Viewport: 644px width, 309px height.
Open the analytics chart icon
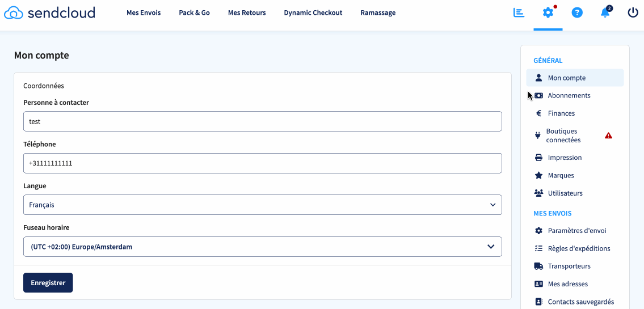click(519, 12)
